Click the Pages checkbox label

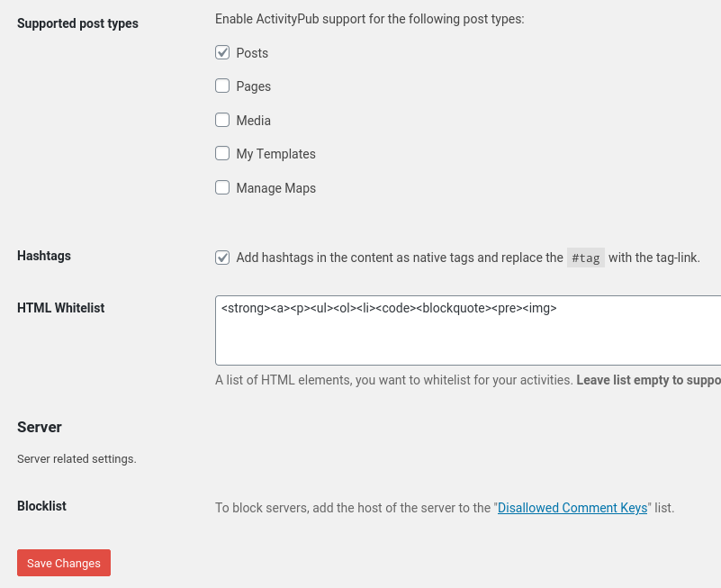click(x=253, y=86)
